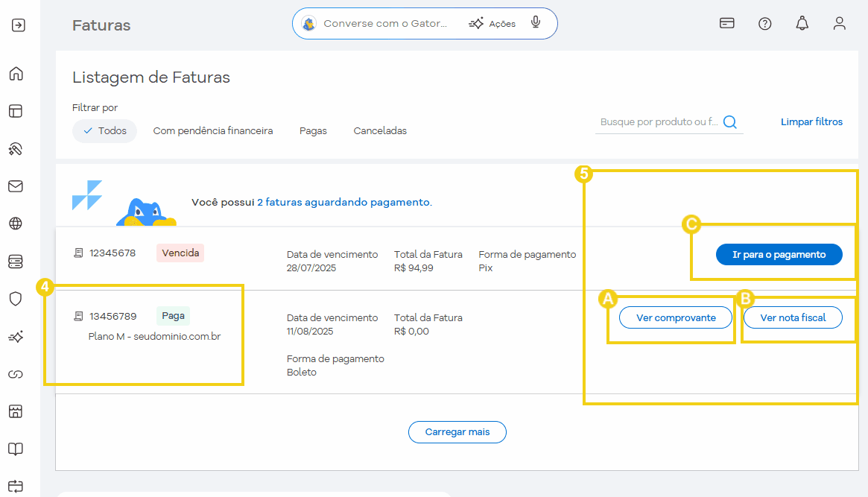Image resolution: width=868 pixels, height=497 pixels.
Task: Click the Faturas page title
Action: [101, 25]
